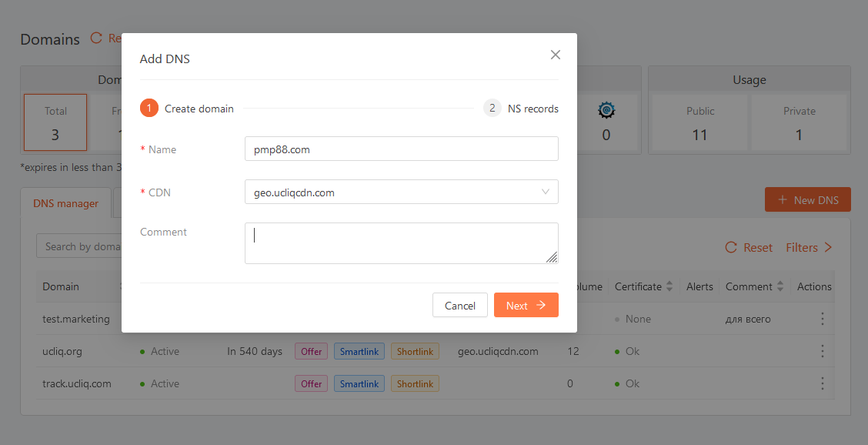Viewport: 868px width, 445px height.
Task: Switch to the DNS manager tab
Action: [x=66, y=202]
